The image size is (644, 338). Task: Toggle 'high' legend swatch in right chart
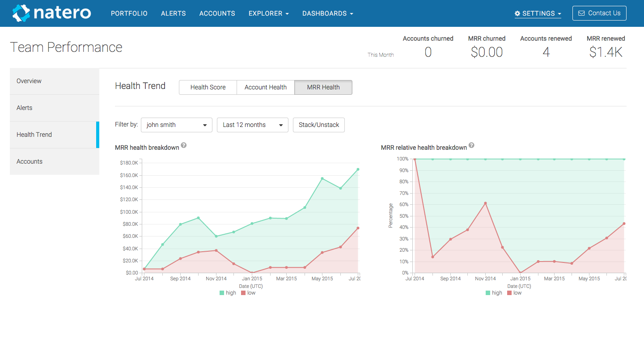click(488, 293)
